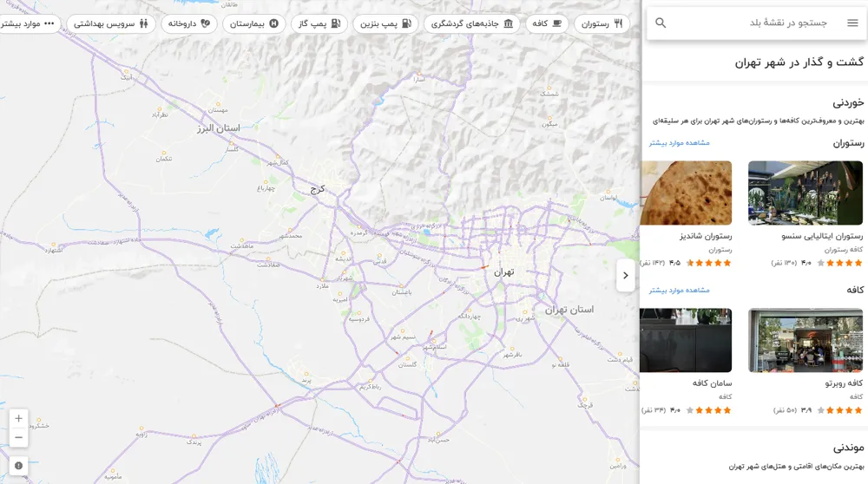The width and height of the screenshot is (868, 484).
Task: Open سامان کافه photo thumbnail
Action: click(686, 340)
